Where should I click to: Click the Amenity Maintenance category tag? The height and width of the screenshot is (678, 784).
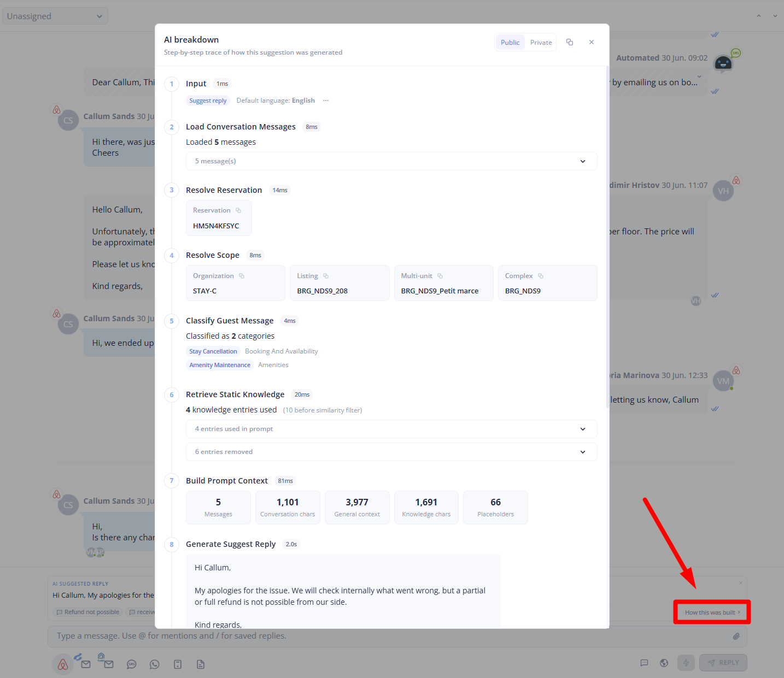[x=220, y=365]
